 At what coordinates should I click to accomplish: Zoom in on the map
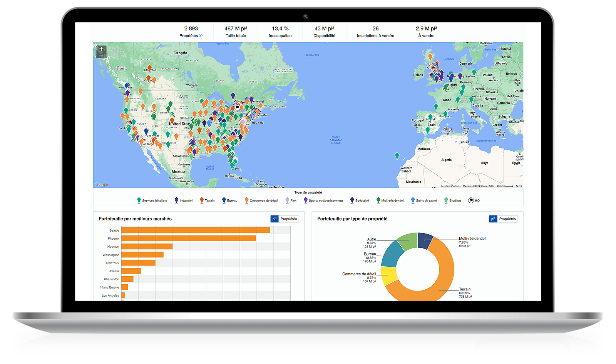tap(101, 49)
